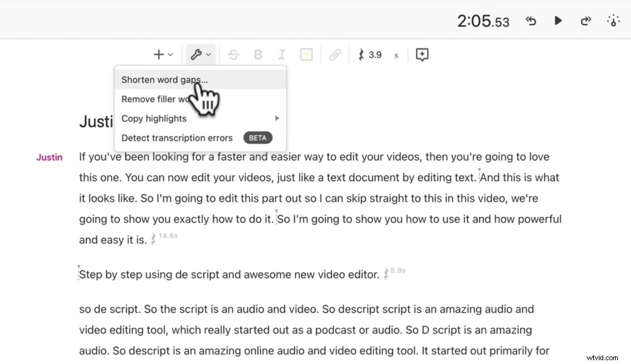Open the recording settings icon top right
Screen dimensions: 631x364
pos(613,21)
